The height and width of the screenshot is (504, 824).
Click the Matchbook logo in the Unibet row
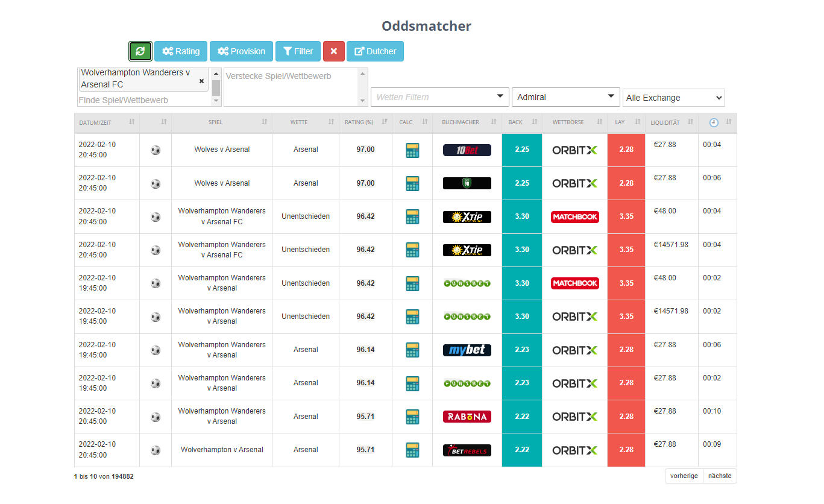point(575,283)
